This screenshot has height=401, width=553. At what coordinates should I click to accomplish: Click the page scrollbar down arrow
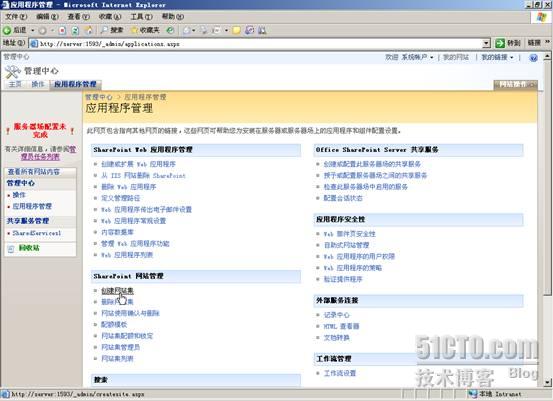click(x=547, y=382)
